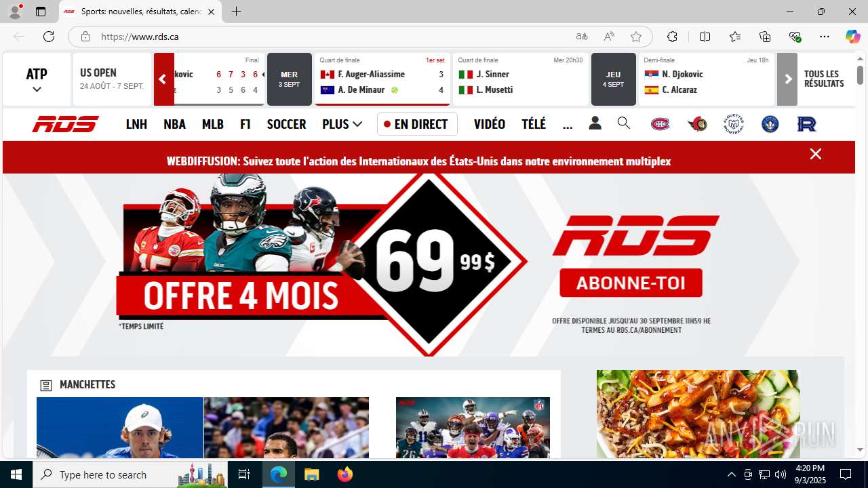Viewport: 868px width, 488px height.
Task: Open the more options ellipsis menu
Action: 568,125
